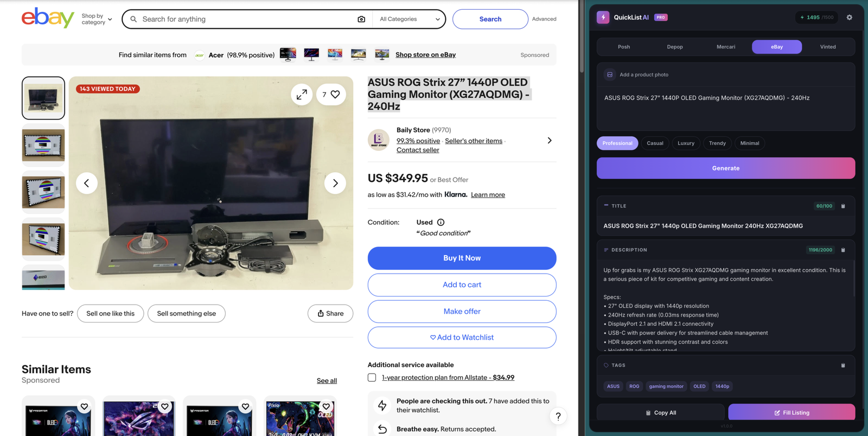Image resolution: width=868 pixels, height=436 pixels.
Task: Click the Make offer button
Action: pyautogui.click(x=462, y=312)
